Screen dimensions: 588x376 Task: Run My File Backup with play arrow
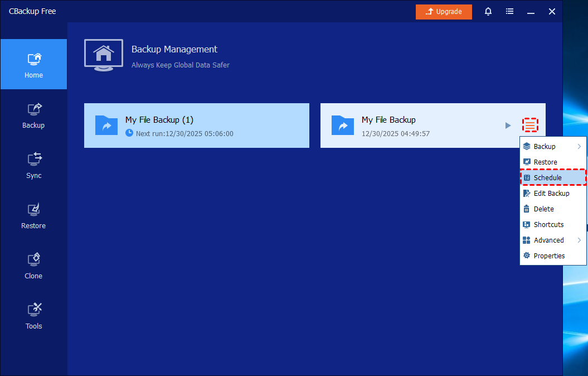click(508, 126)
